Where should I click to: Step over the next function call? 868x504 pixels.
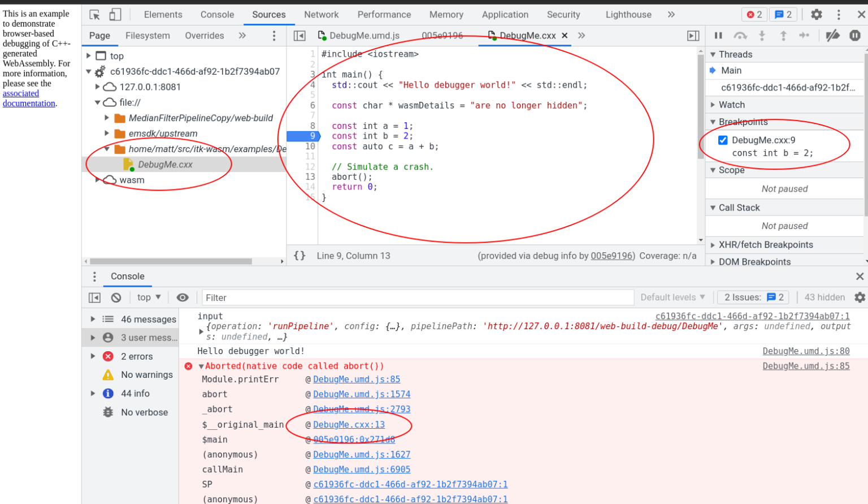coord(740,35)
